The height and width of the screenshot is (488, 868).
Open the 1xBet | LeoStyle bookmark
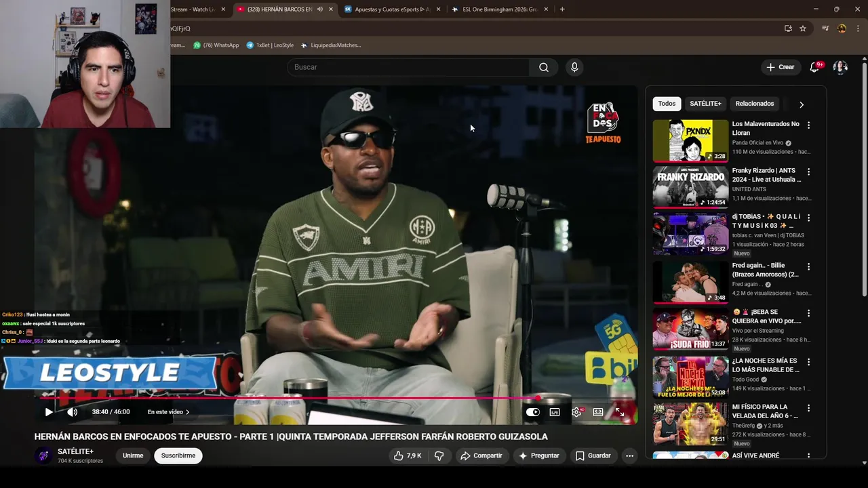tap(270, 45)
